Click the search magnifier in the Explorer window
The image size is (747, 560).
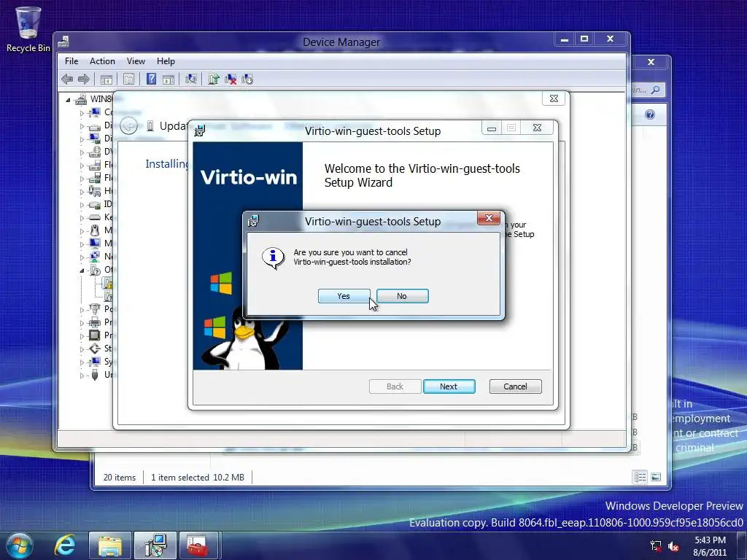click(656, 90)
